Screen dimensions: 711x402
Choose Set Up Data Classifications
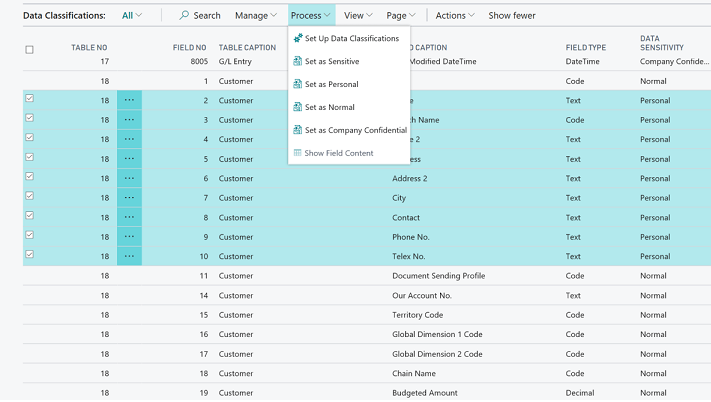[349, 39]
